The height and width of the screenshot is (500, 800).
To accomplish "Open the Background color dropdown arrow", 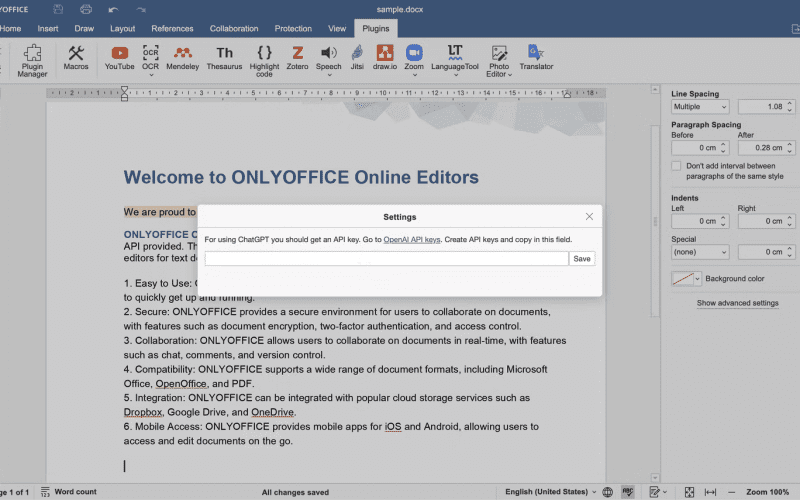I will point(697,279).
